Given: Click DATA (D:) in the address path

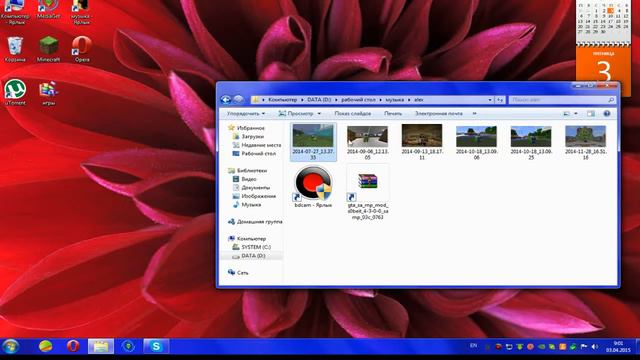Looking at the screenshot, I should 319,100.
